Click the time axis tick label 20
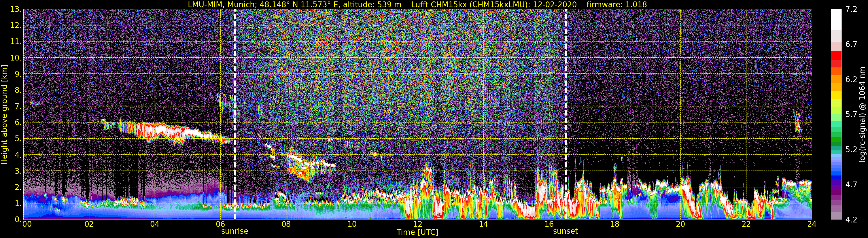Image resolution: width=868 pixels, height=238 pixels. [x=680, y=224]
